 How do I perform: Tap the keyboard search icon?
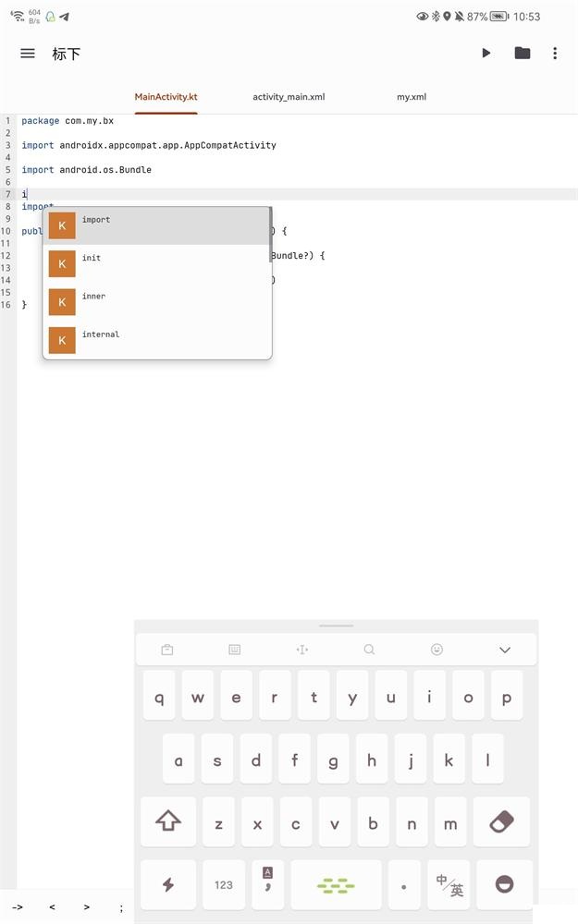[x=369, y=650]
